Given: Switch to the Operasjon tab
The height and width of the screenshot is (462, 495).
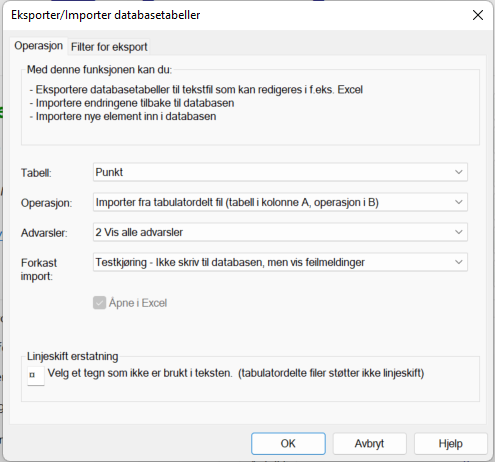Looking at the screenshot, I should coord(38,46).
